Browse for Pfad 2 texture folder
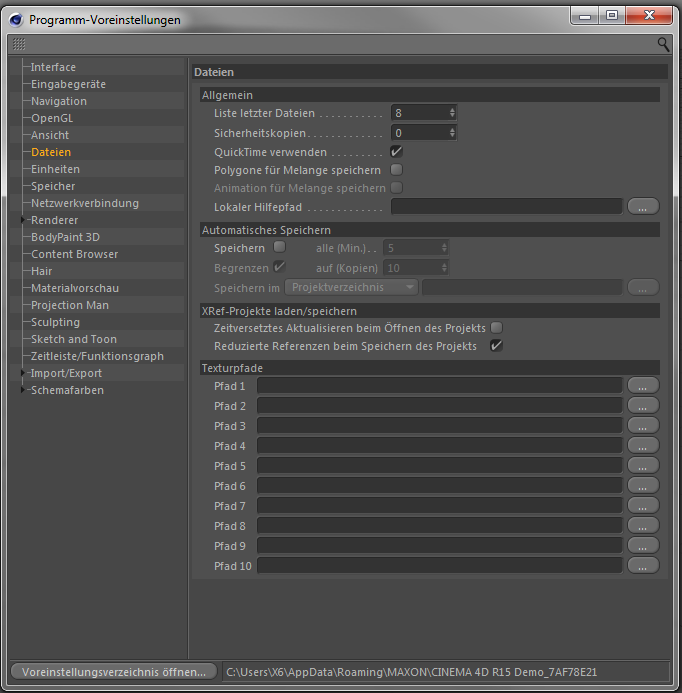 click(643, 405)
